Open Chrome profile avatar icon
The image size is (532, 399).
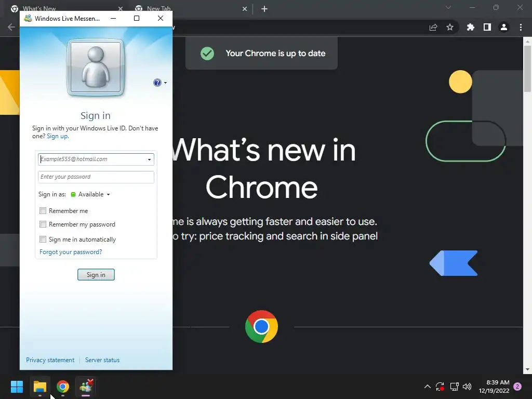click(x=504, y=27)
